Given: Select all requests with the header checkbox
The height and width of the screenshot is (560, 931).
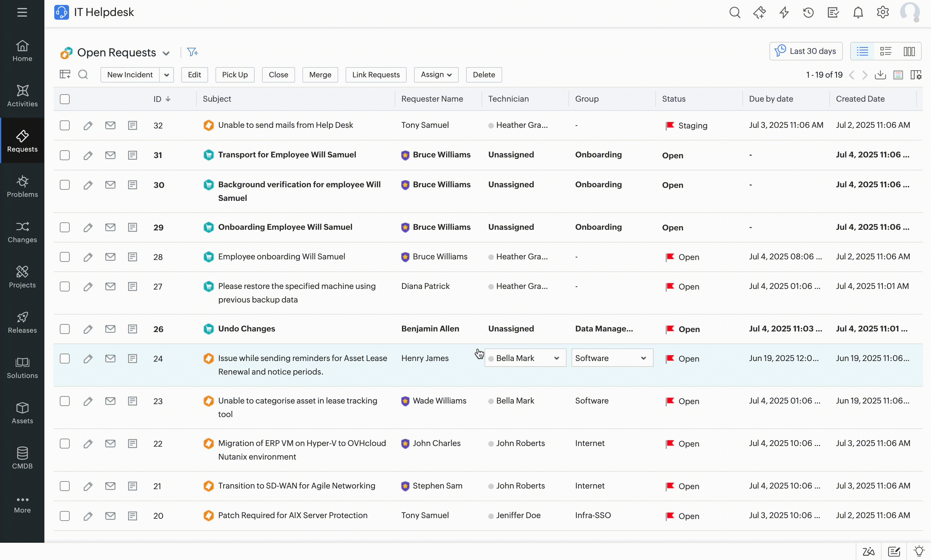Looking at the screenshot, I should coord(64,99).
